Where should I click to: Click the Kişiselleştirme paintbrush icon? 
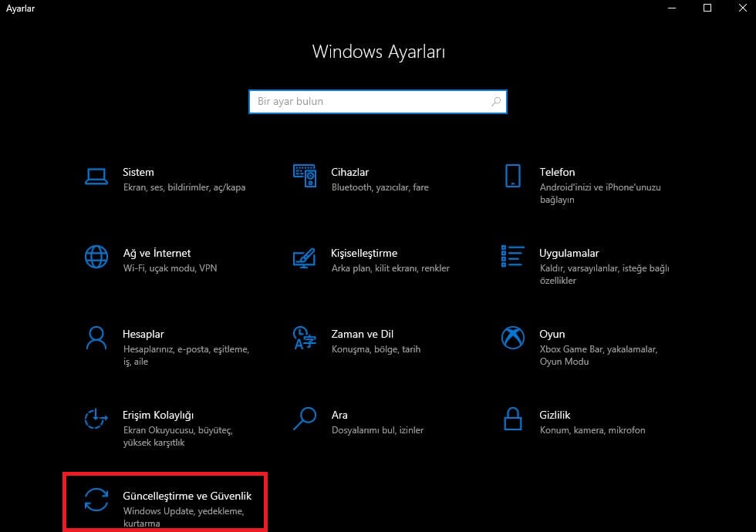tap(305, 258)
